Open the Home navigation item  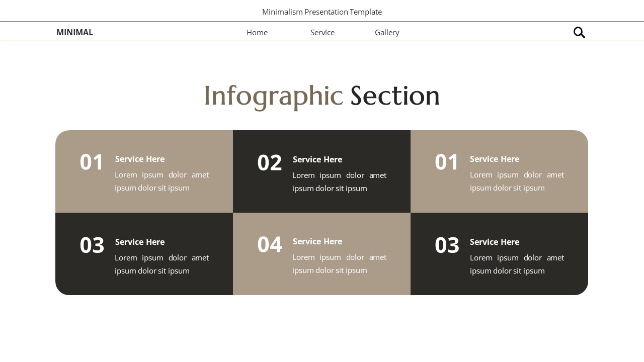point(257,32)
